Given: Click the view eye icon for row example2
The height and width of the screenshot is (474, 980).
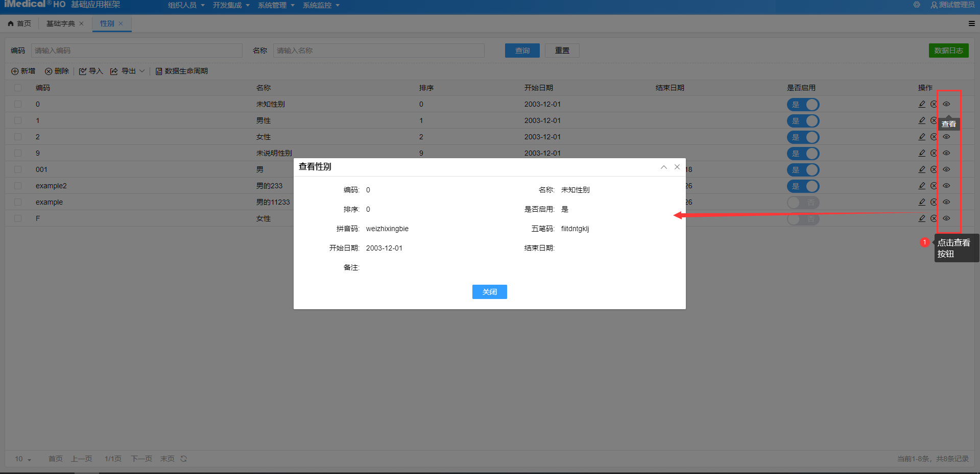Looking at the screenshot, I should (946, 186).
